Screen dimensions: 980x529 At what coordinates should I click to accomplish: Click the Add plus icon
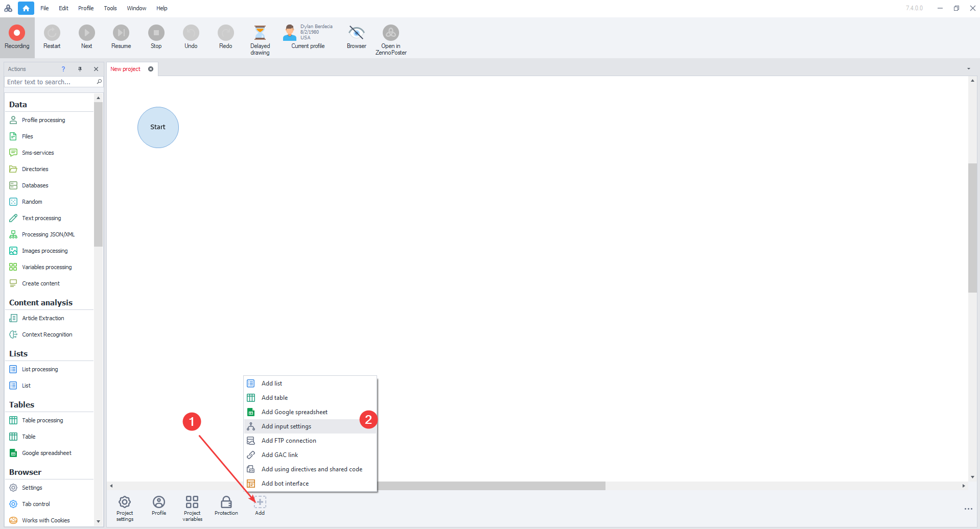pyautogui.click(x=260, y=502)
